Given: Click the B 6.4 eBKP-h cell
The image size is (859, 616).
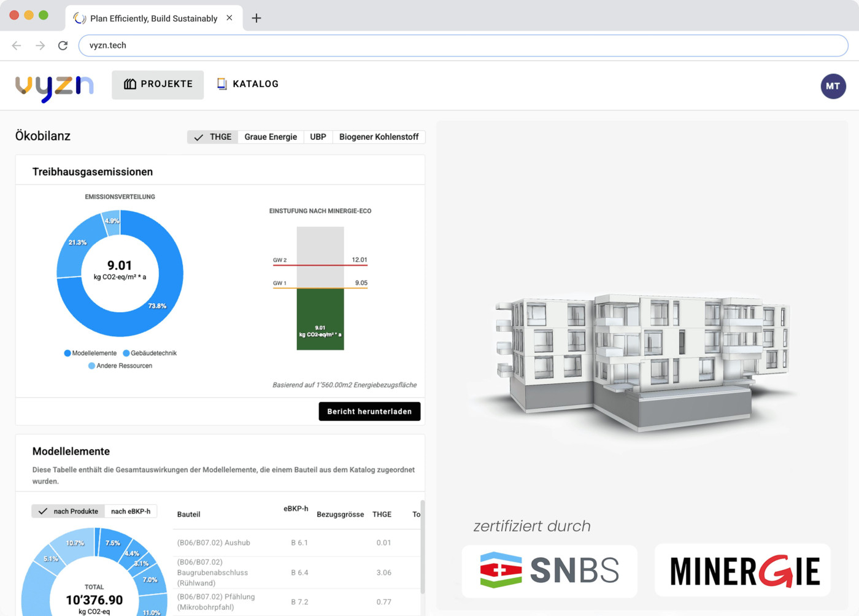Looking at the screenshot, I should pyautogui.click(x=299, y=573).
